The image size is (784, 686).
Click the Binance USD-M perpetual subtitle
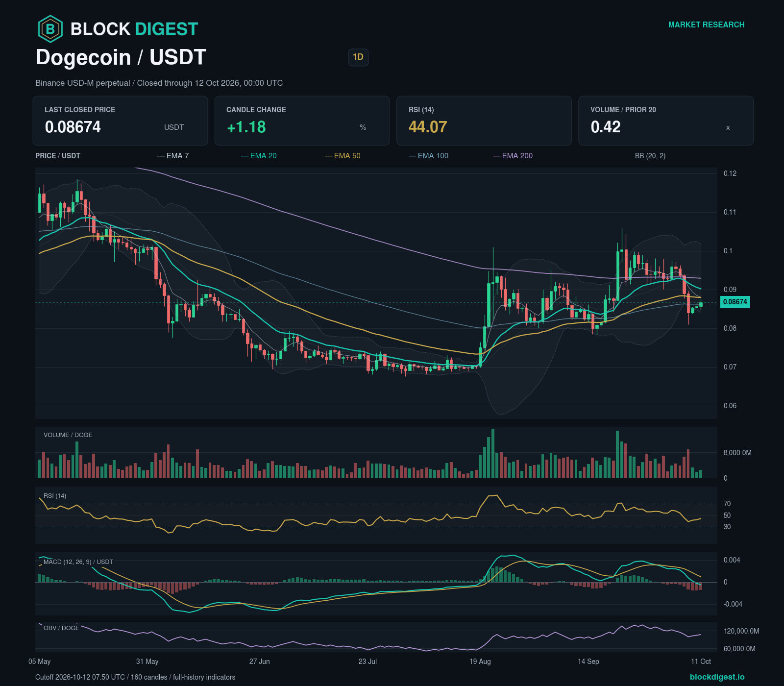[159, 83]
